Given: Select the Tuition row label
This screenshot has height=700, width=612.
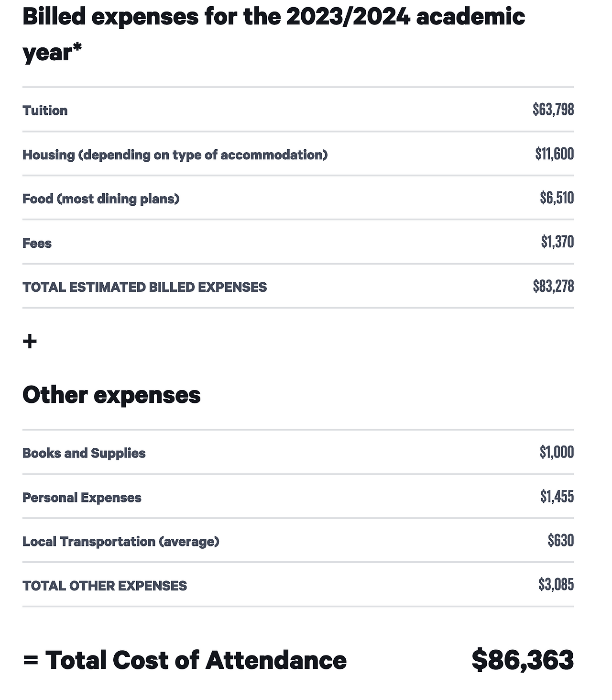Looking at the screenshot, I should coord(45,111).
